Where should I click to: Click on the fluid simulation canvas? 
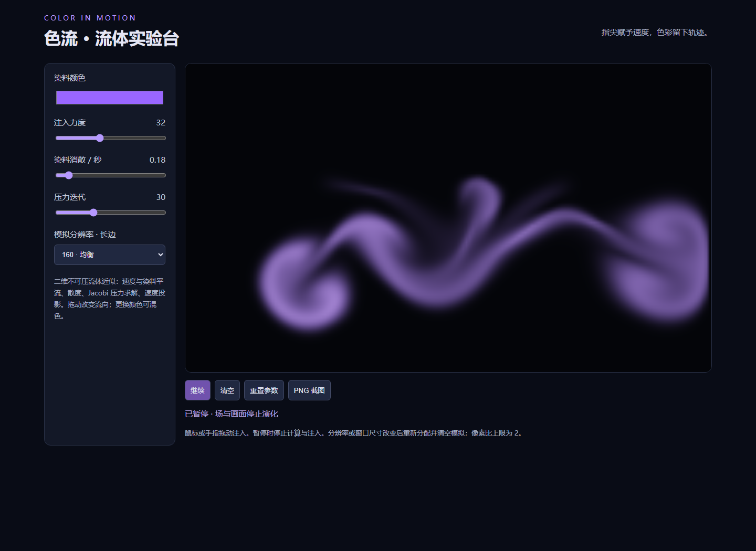tap(448, 218)
